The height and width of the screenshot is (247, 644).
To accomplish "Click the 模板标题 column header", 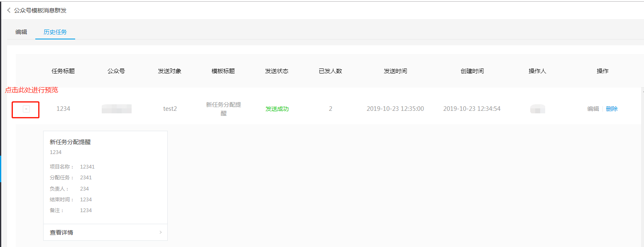I will [x=223, y=71].
